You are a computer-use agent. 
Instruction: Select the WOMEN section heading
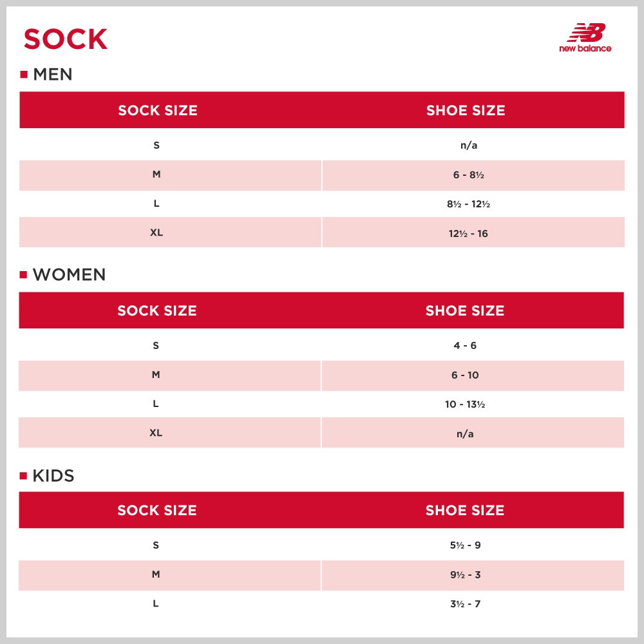(x=69, y=275)
